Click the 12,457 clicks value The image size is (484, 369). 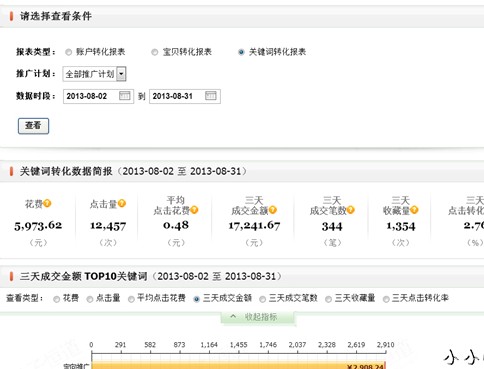108,226
